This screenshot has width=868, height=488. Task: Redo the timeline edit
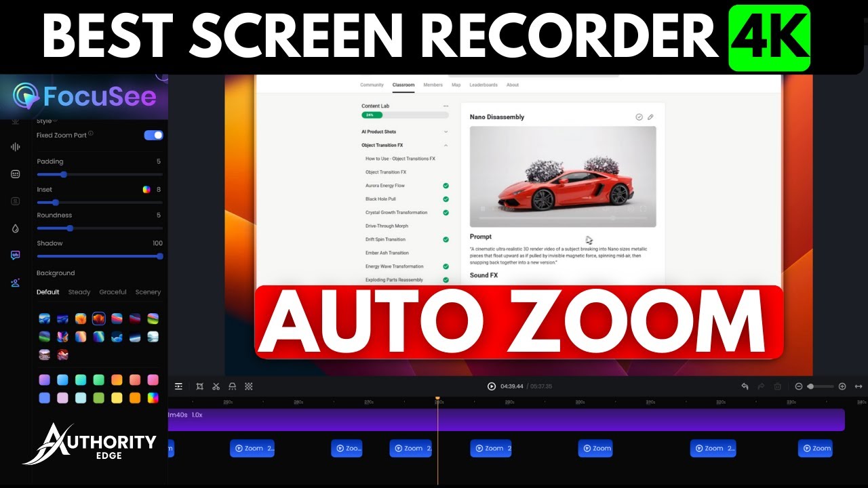click(x=761, y=386)
